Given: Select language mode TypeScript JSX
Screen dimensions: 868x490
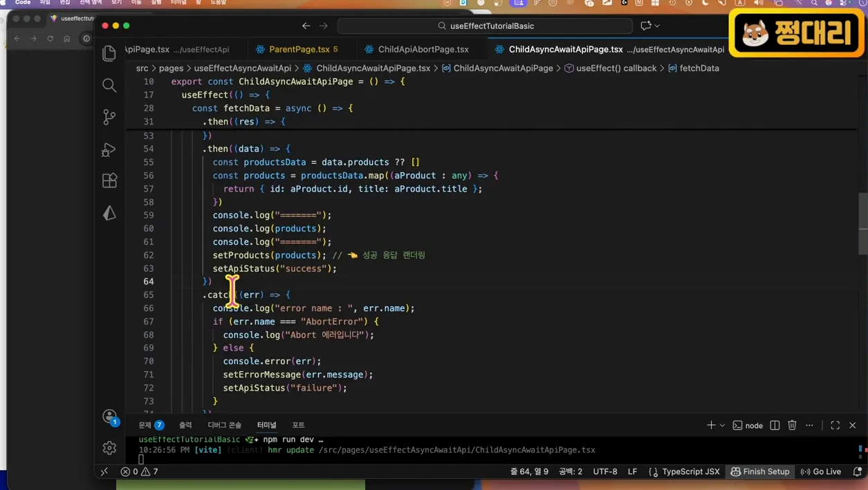Looking at the screenshot, I should (685, 471).
